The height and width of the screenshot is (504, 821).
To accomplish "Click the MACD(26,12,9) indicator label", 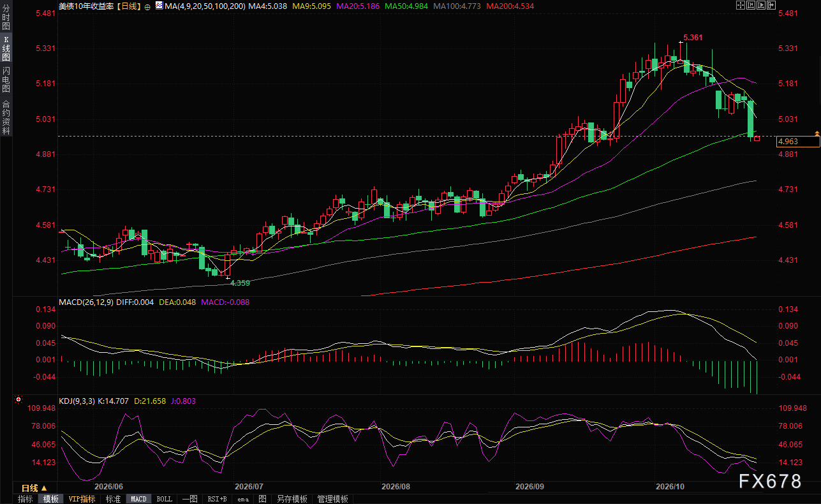I will pos(85,302).
